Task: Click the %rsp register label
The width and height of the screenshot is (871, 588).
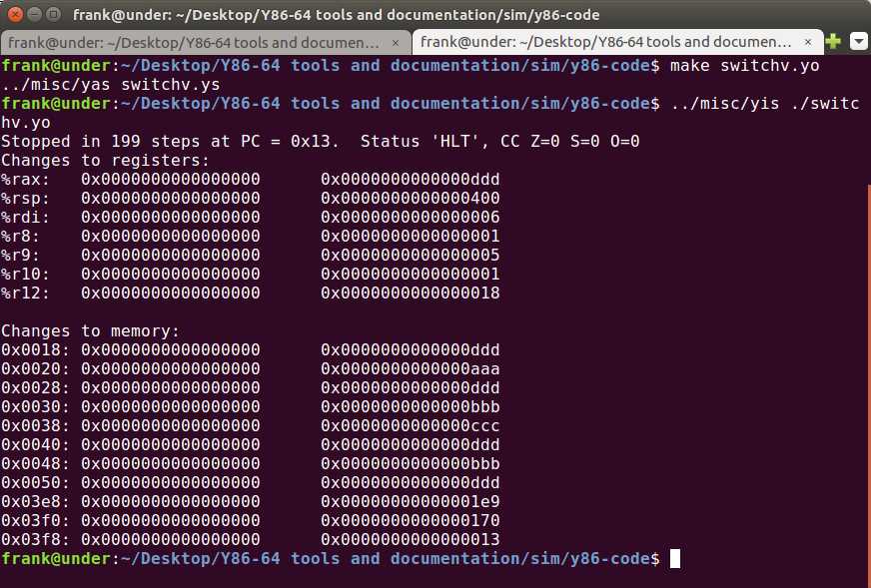Action: click(x=26, y=199)
